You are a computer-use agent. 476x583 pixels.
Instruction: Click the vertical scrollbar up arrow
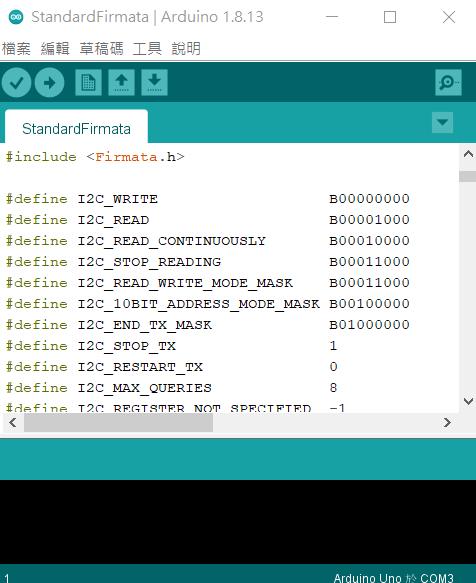tap(468, 154)
